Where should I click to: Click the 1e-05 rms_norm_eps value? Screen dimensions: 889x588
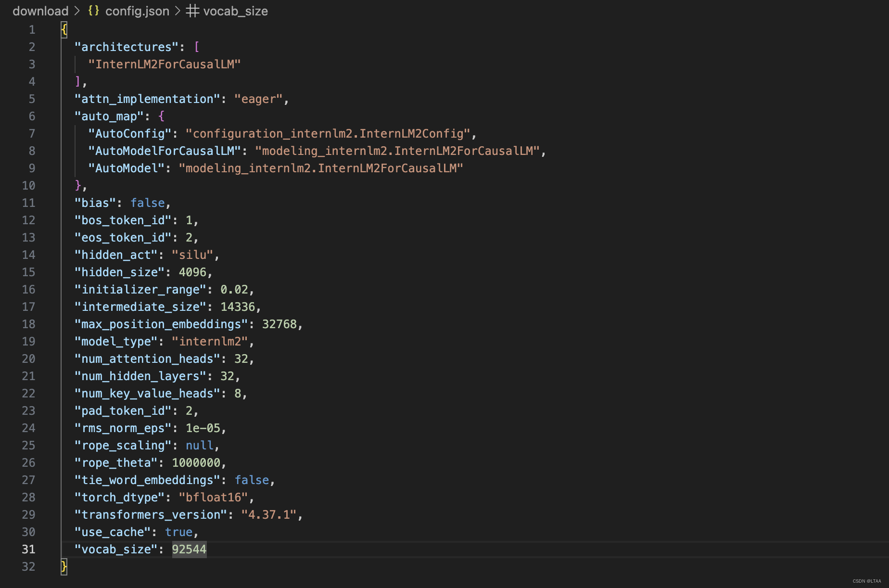pyautogui.click(x=203, y=428)
